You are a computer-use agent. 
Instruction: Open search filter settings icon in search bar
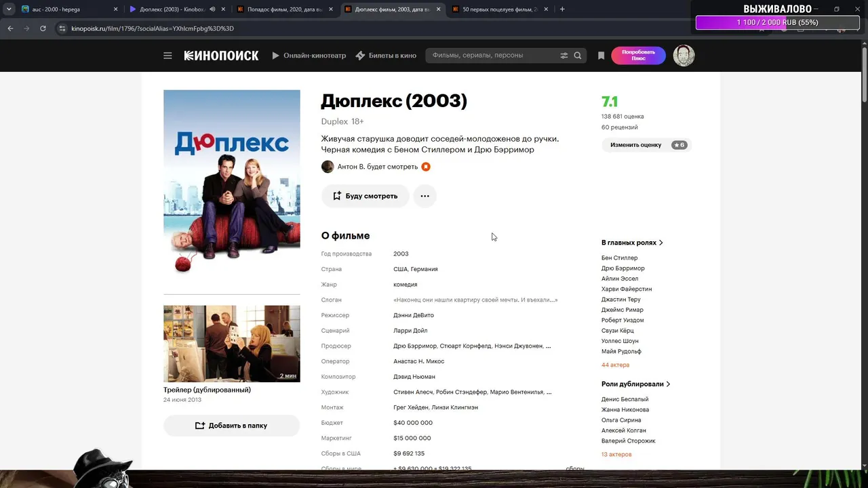click(564, 56)
